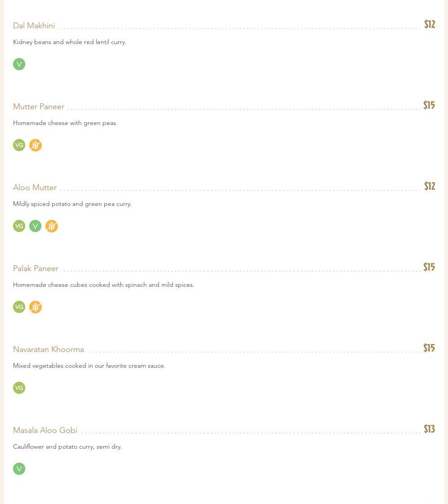The width and height of the screenshot is (448, 504).
Task: Select the gluten-free icon under Palak Paneer
Action: point(35,307)
